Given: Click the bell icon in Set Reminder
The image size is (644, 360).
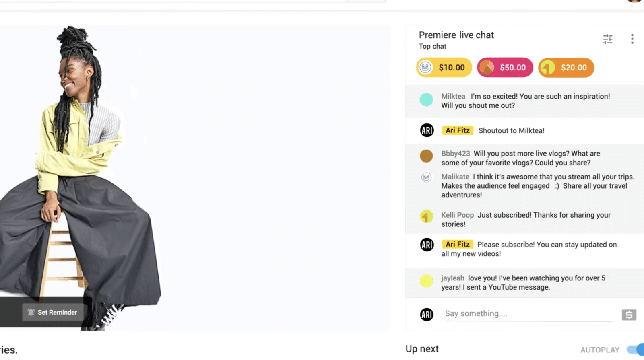Looking at the screenshot, I should (31, 312).
